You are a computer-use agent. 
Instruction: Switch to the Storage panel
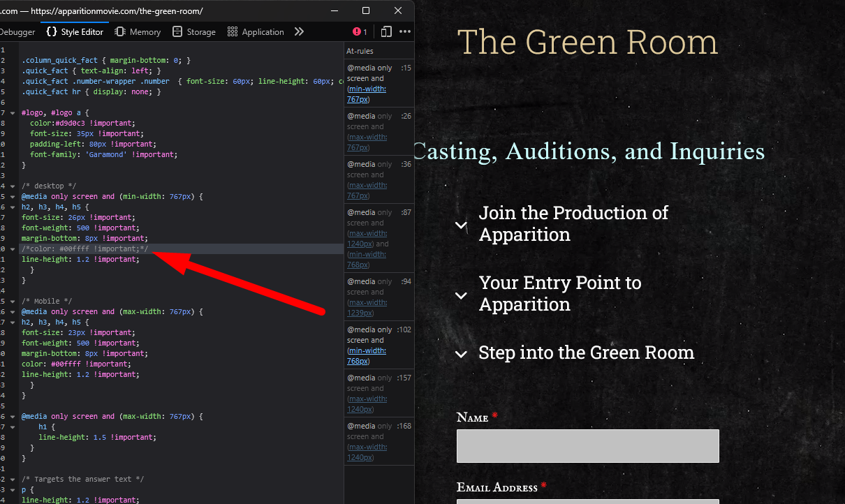(200, 32)
